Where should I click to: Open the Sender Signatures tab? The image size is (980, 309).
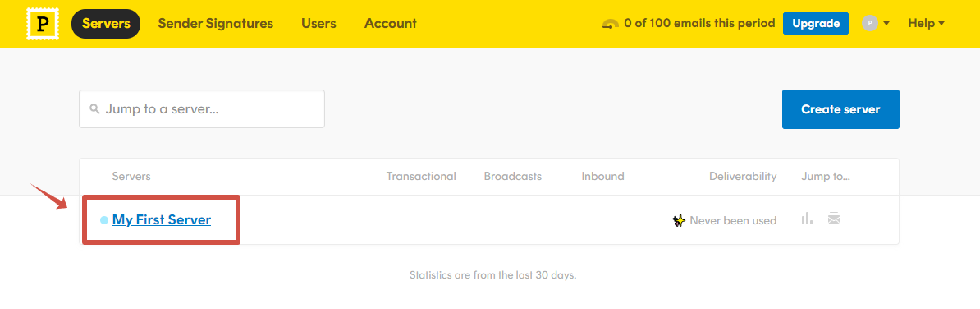[216, 24]
